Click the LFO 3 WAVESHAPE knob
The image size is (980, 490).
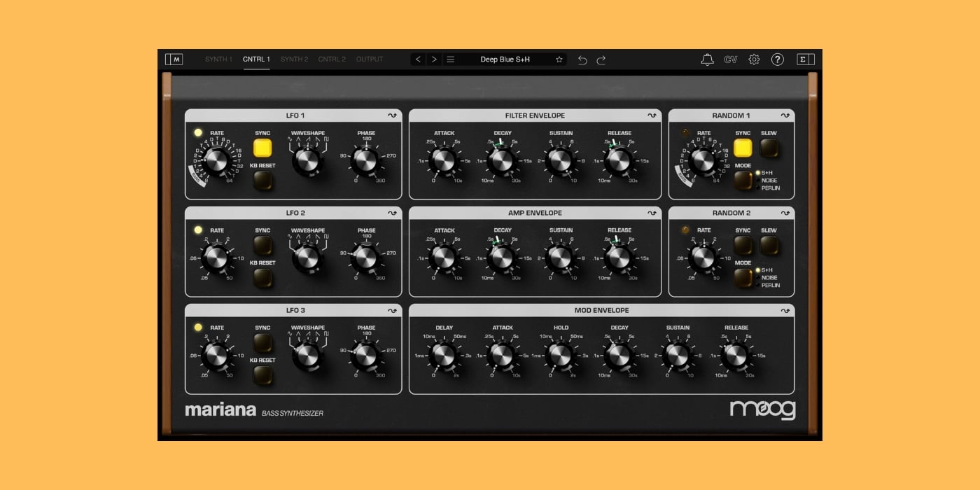pyautogui.click(x=307, y=356)
